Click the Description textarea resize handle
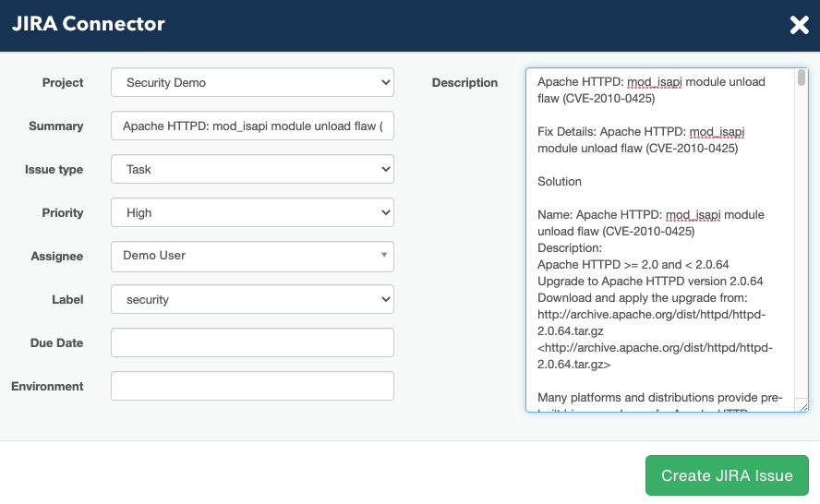Screen dimensions: 820x504 pyautogui.click(x=803, y=407)
